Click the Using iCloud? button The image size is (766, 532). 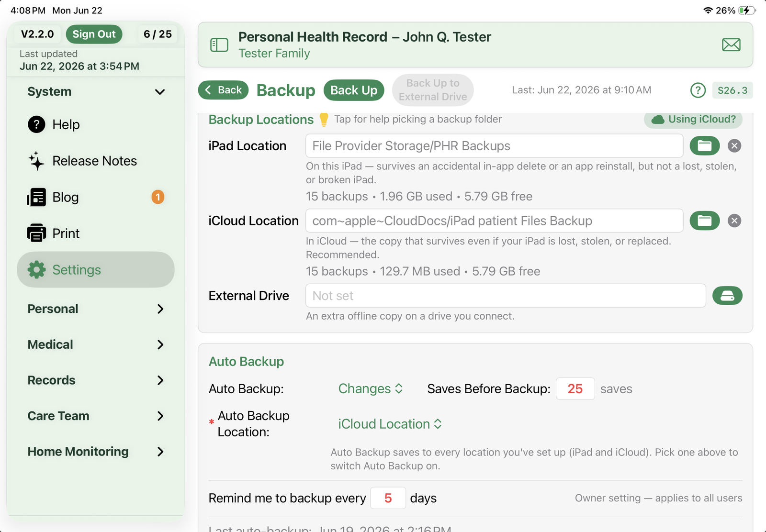[x=693, y=120]
